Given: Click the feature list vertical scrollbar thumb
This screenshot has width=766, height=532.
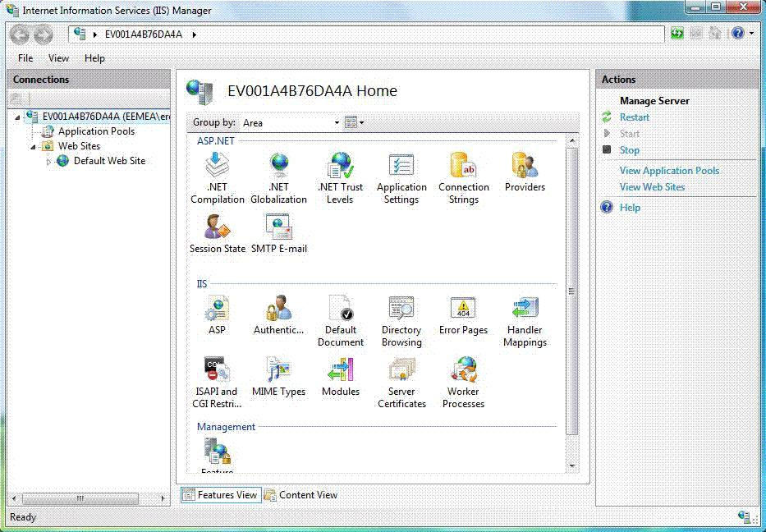Looking at the screenshot, I should 571,291.
